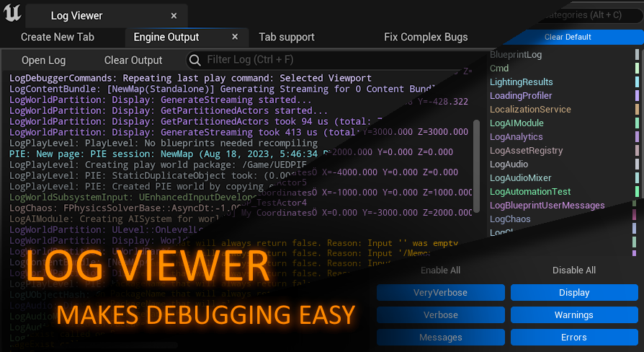Toggle the Errors verbosity filter
The image size is (644, 352).
click(574, 337)
